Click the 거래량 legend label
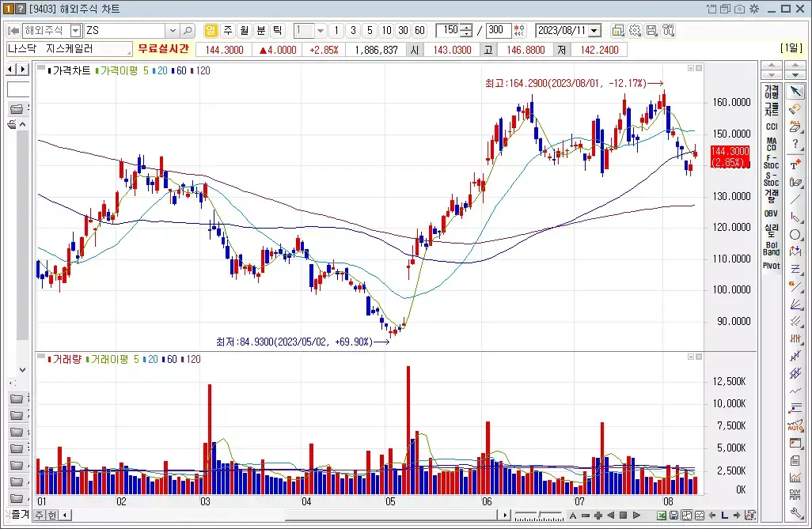812x529 pixels. pyautogui.click(x=67, y=359)
